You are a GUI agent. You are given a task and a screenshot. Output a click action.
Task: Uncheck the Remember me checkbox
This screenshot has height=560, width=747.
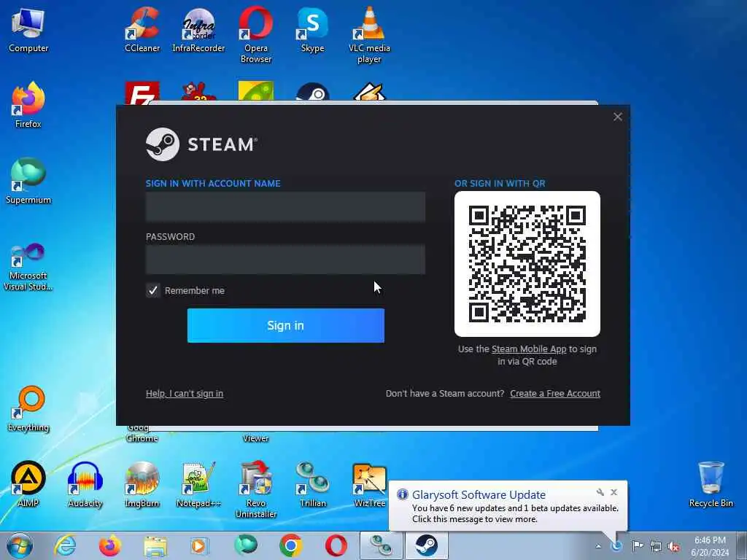point(153,290)
